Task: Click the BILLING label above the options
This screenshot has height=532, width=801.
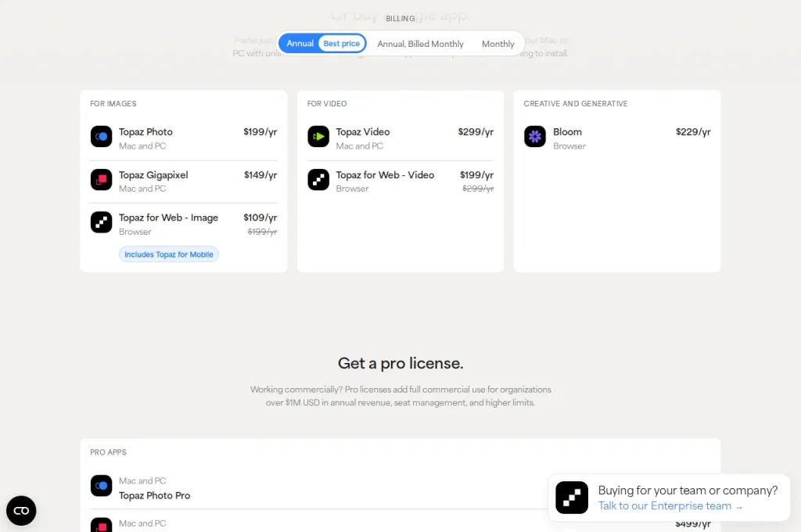Action: [x=400, y=19]
